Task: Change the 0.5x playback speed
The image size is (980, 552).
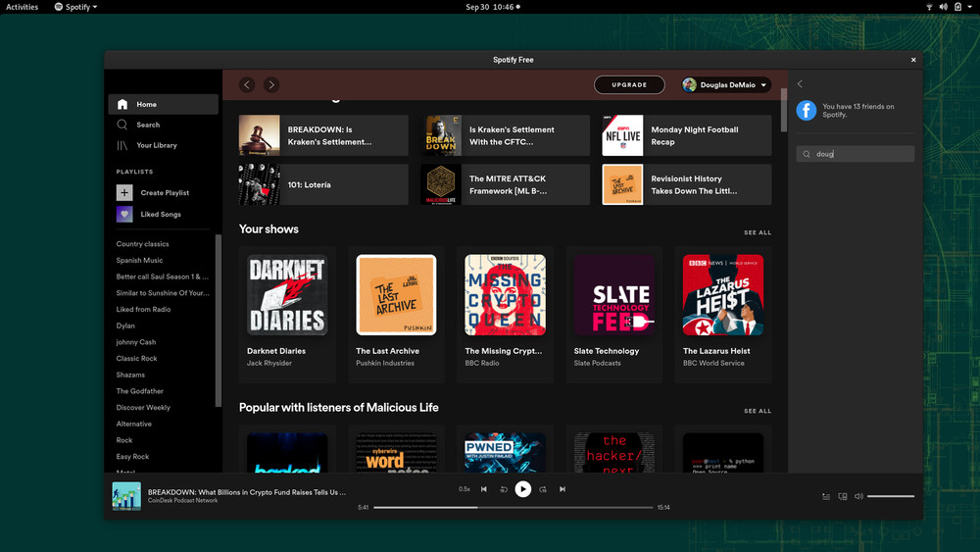Action: click(x=465, y=489)
